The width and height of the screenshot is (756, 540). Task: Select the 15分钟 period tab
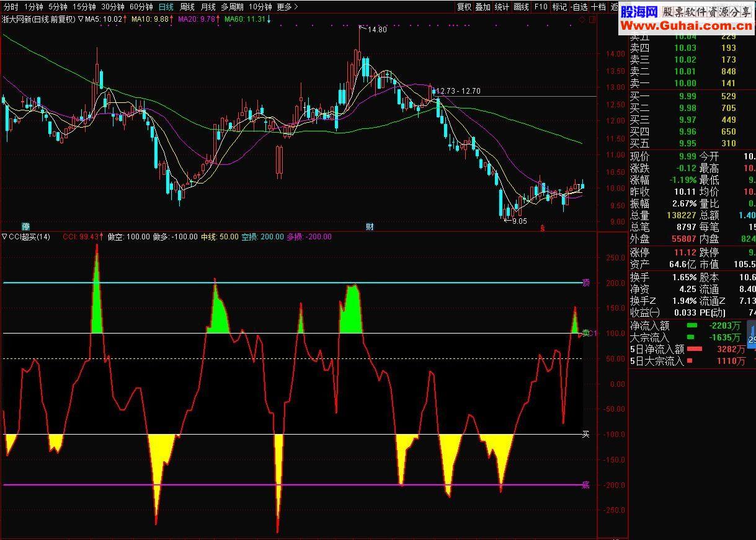point(84,7)
